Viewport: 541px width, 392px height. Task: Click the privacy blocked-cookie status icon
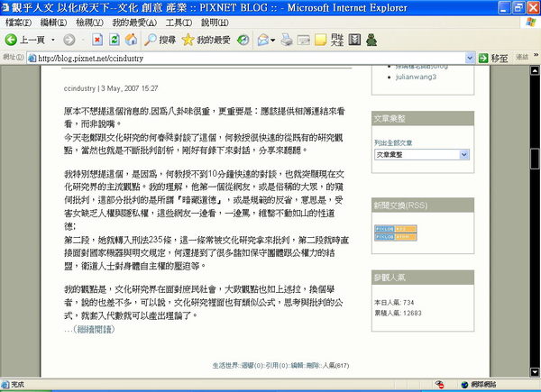tap(439, 385)
